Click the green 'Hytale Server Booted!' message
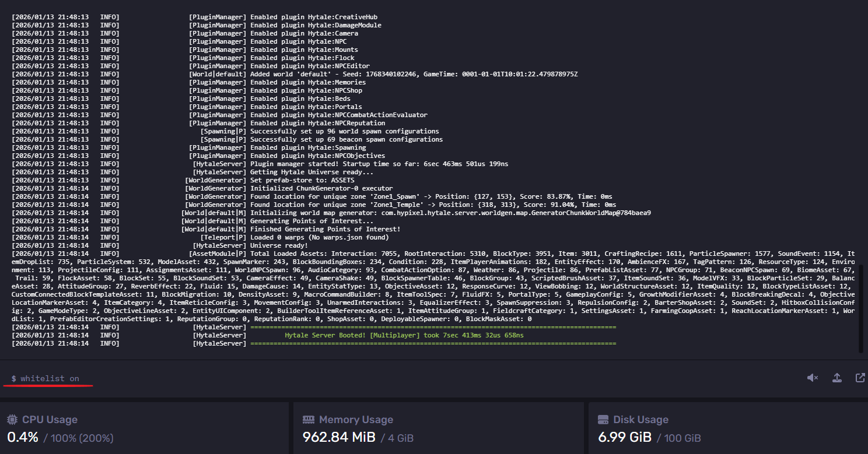This screenshot has height=454, width=868. pos(404,336)
